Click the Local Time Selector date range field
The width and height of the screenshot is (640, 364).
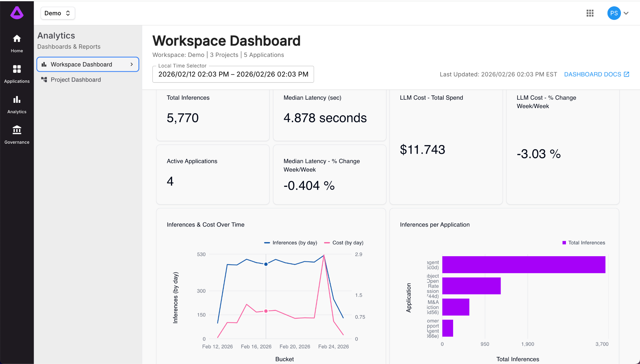click(233, 74)
